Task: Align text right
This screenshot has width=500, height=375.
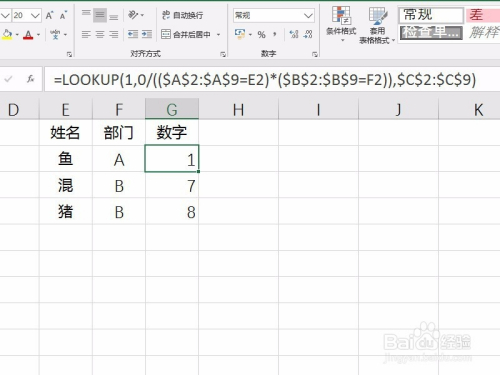Action: click(114, 34)
